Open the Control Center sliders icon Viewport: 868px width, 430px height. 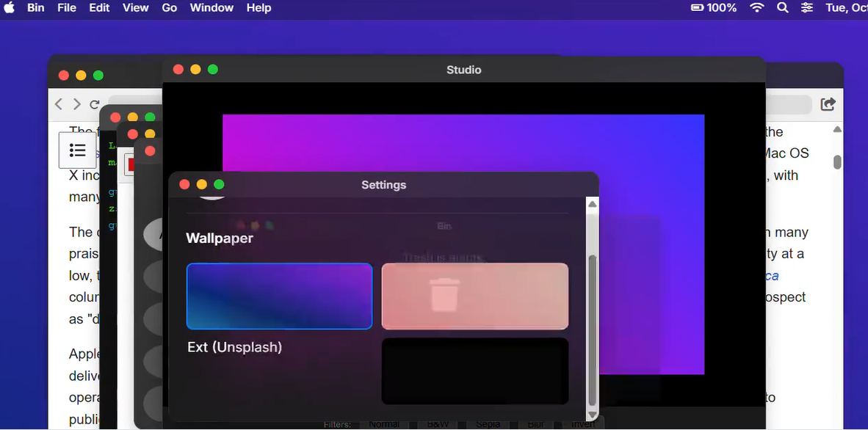click(x=807, y=8)
